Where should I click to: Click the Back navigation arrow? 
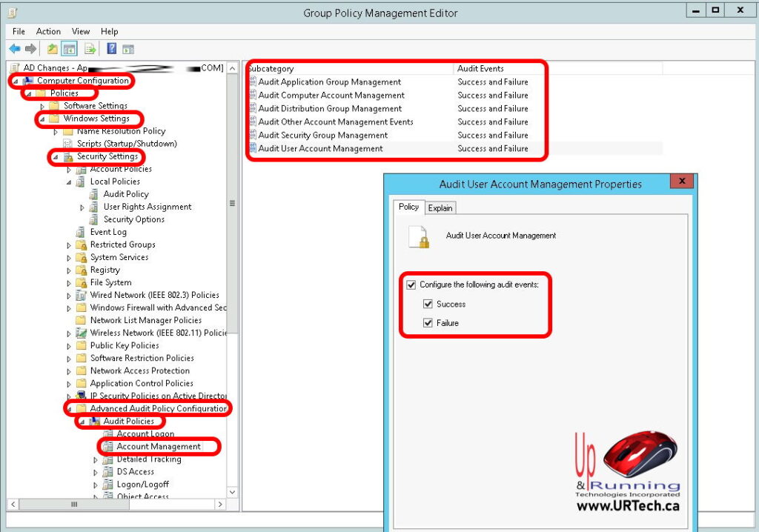click(15, 50)
